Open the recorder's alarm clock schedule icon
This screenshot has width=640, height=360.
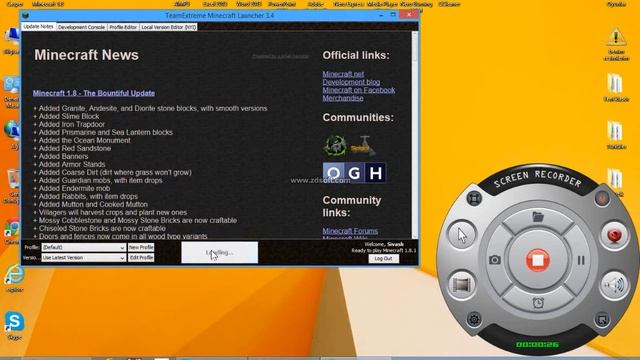(x=538, y=303)
